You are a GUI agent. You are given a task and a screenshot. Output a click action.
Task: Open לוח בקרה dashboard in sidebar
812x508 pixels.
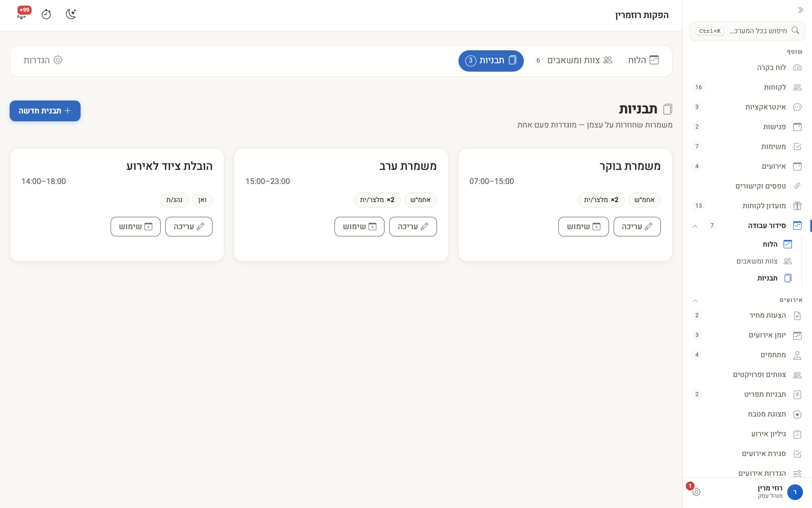[747, 67]
